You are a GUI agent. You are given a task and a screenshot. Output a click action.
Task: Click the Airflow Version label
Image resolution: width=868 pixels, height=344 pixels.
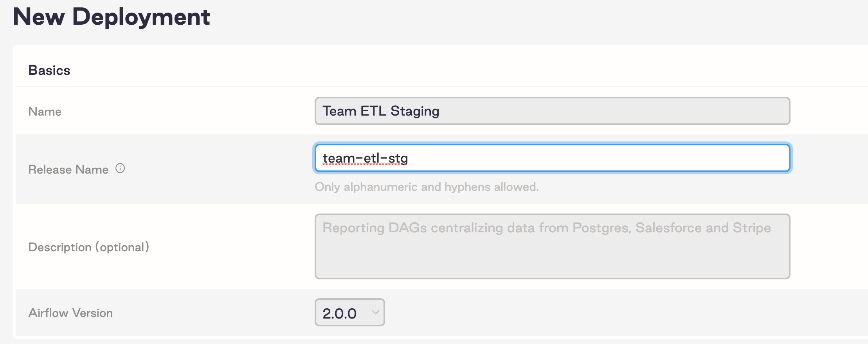point(70,312)
